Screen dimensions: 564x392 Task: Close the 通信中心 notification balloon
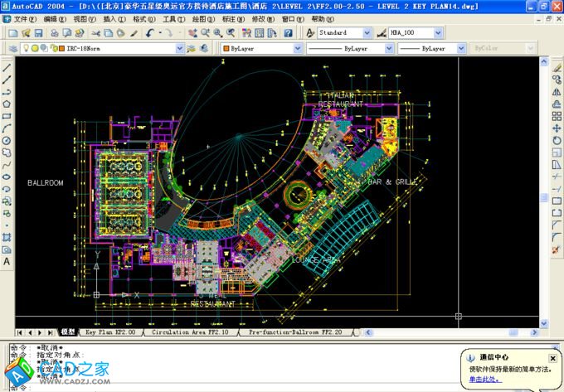point(553,358)
